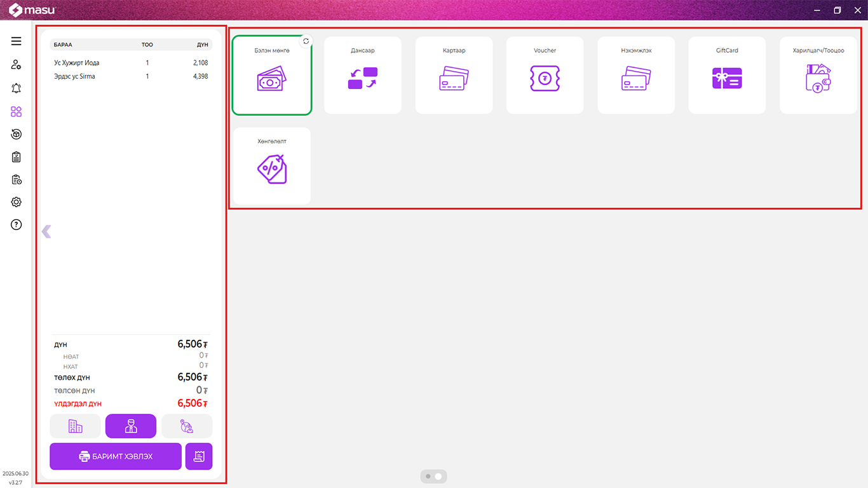Apply a discount via the Хөнгөлөлт tile
The image size is (868, 488).
coord(271,166)
